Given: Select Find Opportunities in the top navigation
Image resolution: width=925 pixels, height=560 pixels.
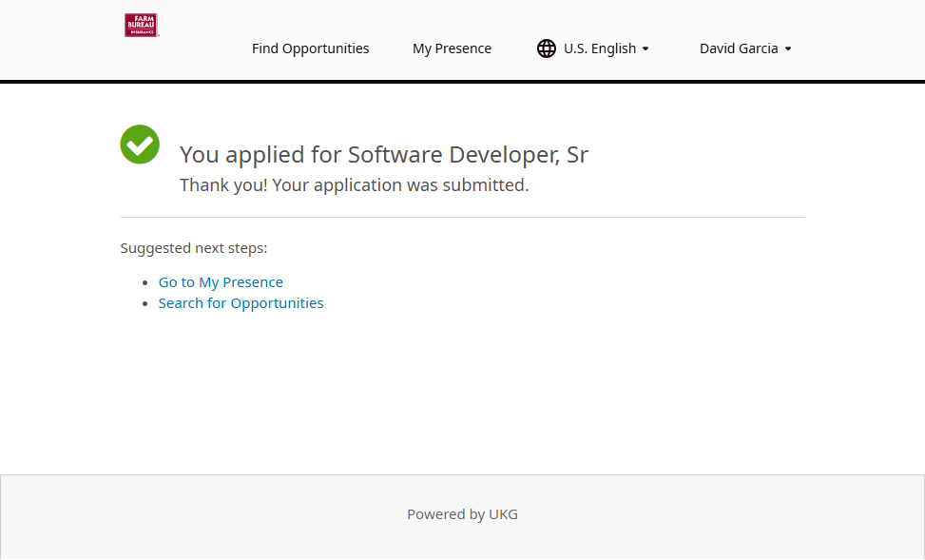Looking at the screenshot, I should tap(310, 48).
